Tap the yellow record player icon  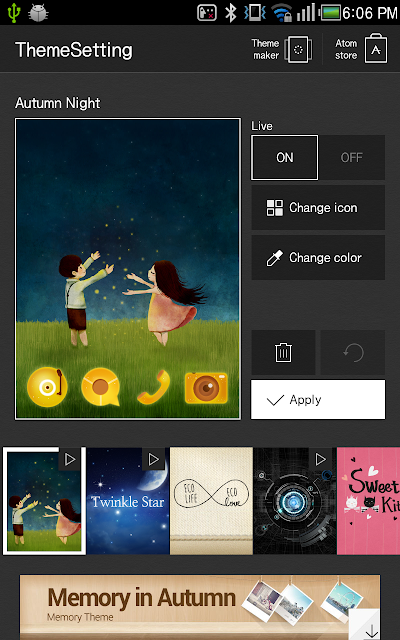47,387
